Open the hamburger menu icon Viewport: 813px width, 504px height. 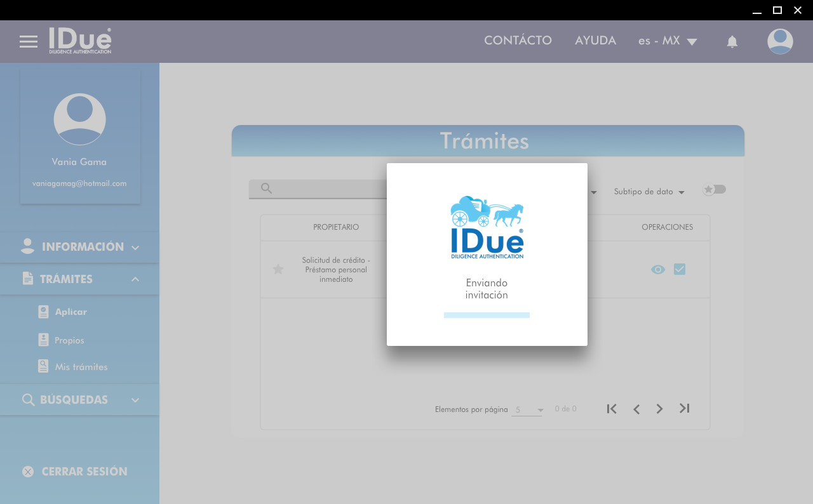[x=29, y=42]
